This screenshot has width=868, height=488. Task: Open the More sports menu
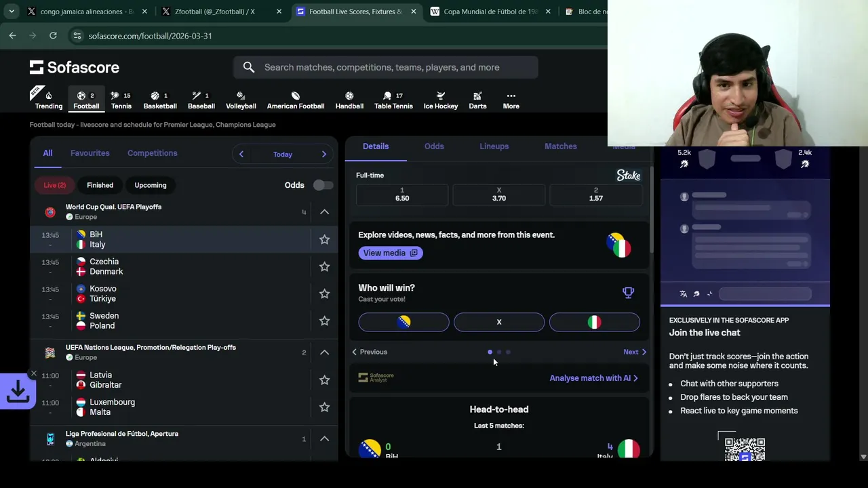pyautogui.click(x=511, y=100)
